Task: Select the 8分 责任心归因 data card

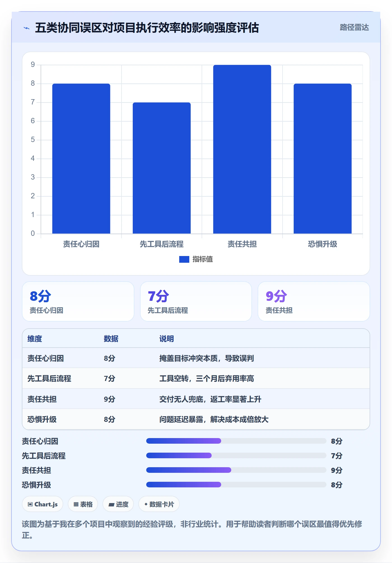Action: pos(78,301)
